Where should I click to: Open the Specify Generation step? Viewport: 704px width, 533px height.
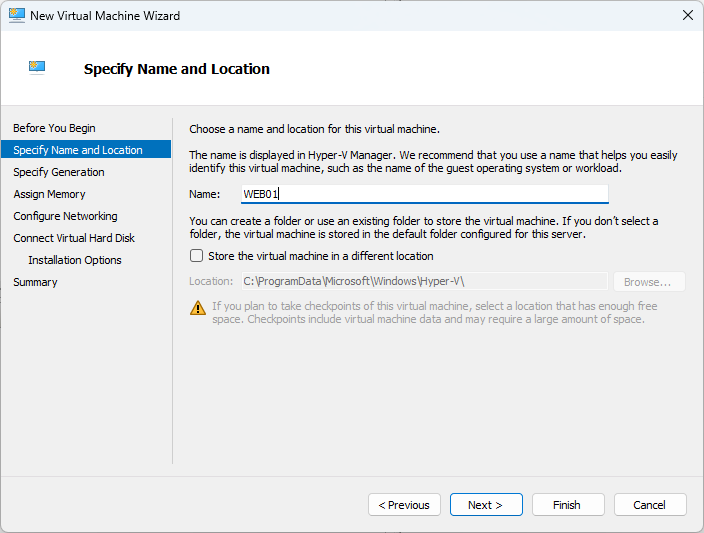click(x=59, y=172)
